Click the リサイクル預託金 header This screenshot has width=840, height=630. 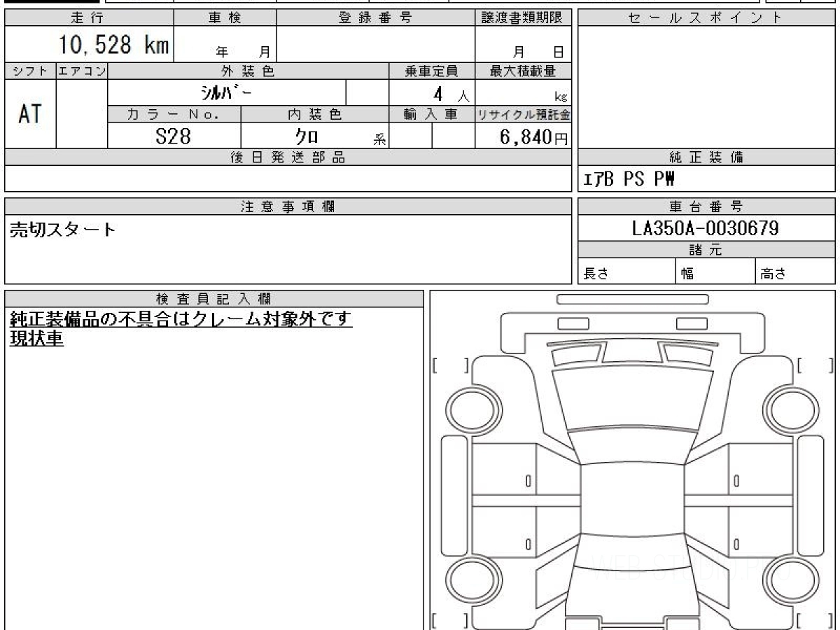523,114
